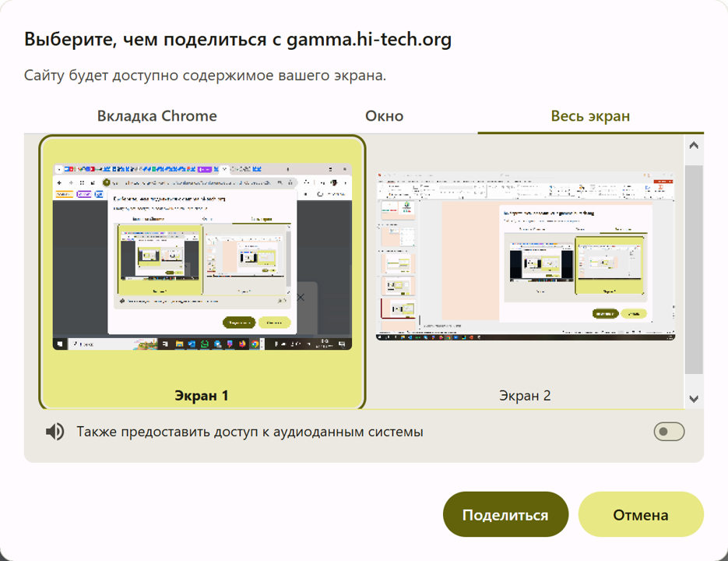Switch to the Вкладка Chrome tab
Screen dimensions: 728x561
click(x=157, y=116)
